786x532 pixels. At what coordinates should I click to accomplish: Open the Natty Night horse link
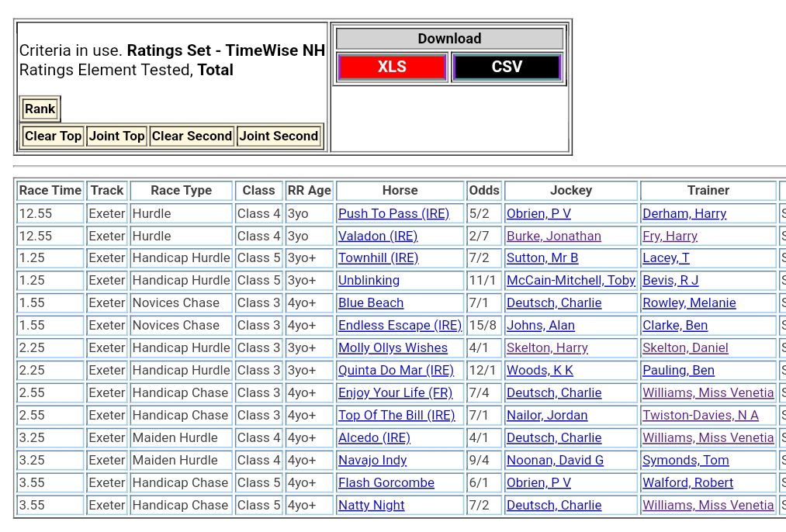point(371,506)
